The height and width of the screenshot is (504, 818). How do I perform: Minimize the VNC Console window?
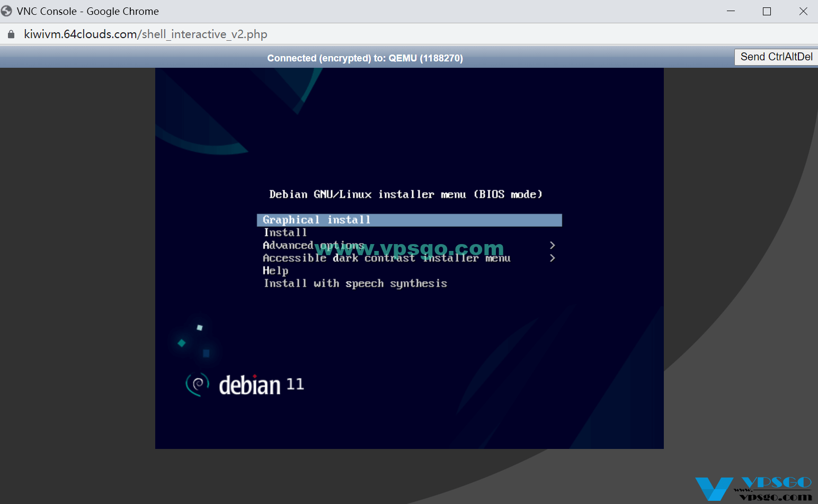pyautogui.click(x=731, y=11)
